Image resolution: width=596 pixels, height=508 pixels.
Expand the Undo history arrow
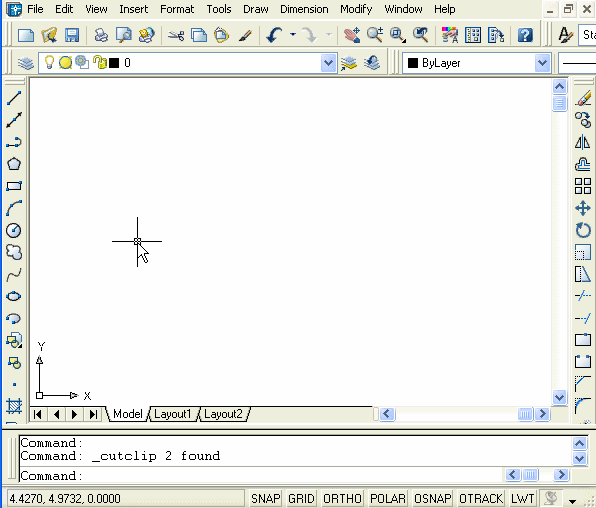(293, 35)
